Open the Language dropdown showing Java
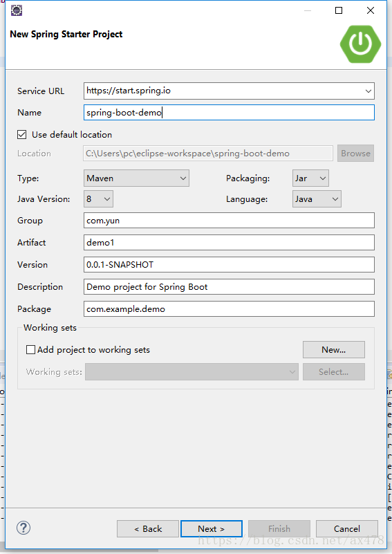 (x=317, y=199)
